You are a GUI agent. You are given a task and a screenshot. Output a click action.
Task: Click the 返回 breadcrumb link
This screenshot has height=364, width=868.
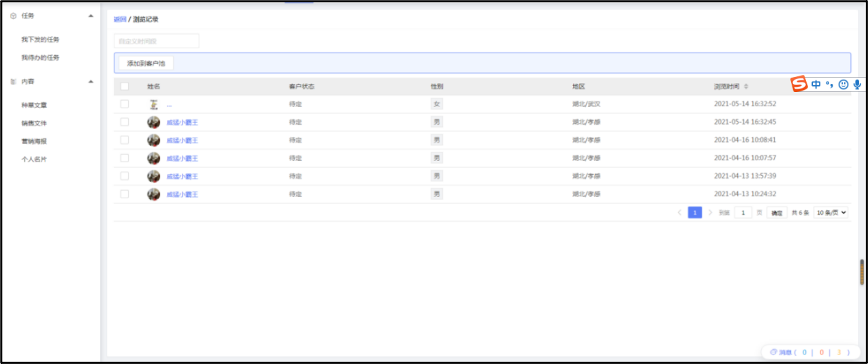(120, 19)
